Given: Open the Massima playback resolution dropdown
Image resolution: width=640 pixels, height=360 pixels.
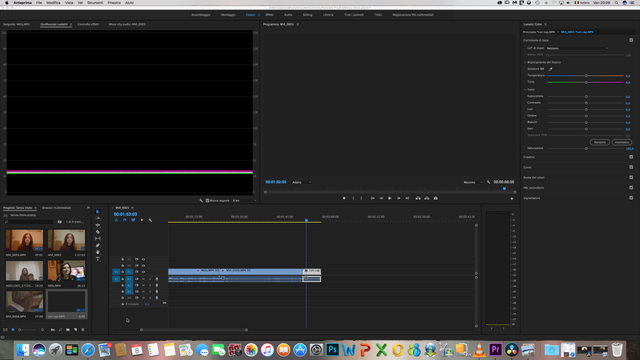Looking at the screenshot, I should tap(472, 182).
